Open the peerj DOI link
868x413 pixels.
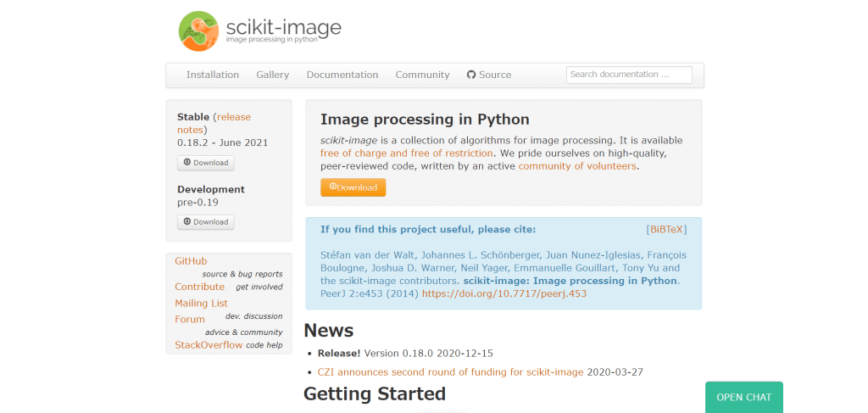[504, 293]
